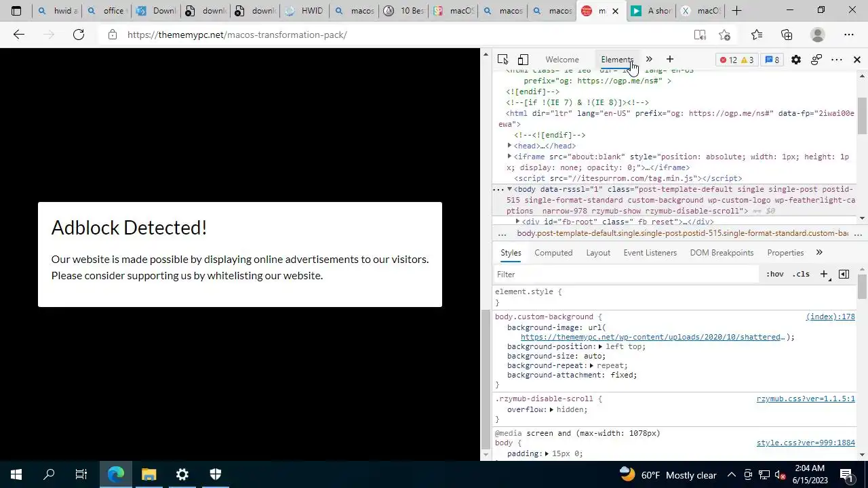This screenshot has width=868, height=488.
Task: Expand the head element node
Action: (x=509, y=146)
